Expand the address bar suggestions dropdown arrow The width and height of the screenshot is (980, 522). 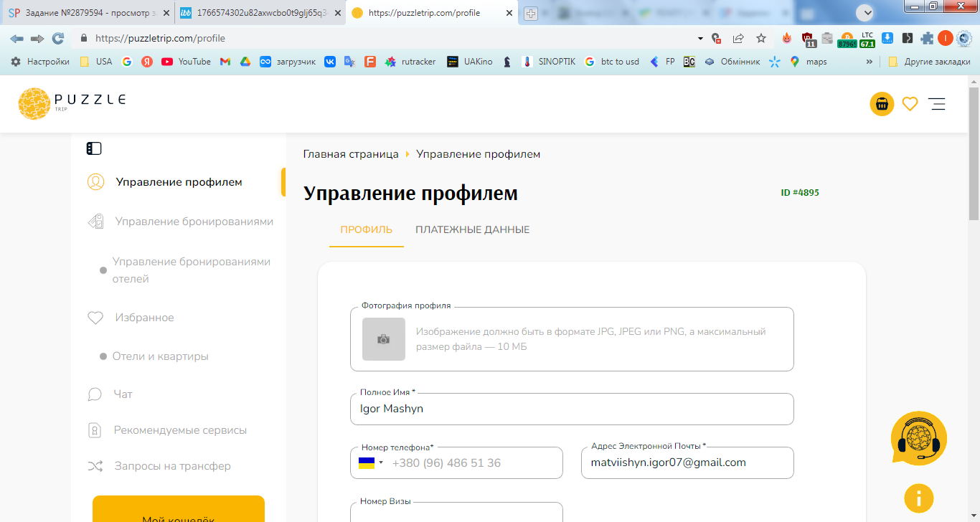click(x=700, y=39)
